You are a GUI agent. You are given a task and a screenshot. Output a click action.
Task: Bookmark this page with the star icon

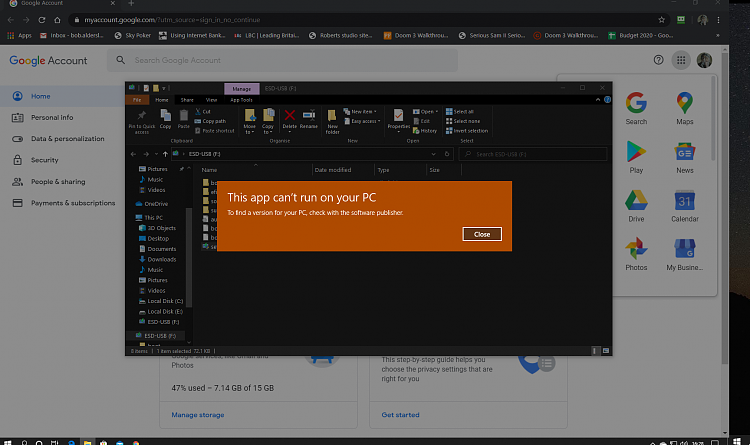pos(662,20)
